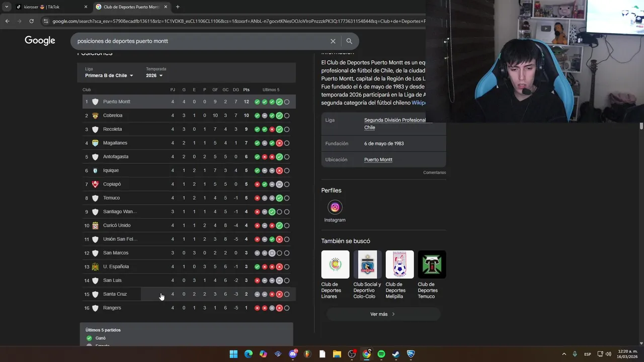
Task: Click the microphone tray icon
Action: click(x=575, y=354)
